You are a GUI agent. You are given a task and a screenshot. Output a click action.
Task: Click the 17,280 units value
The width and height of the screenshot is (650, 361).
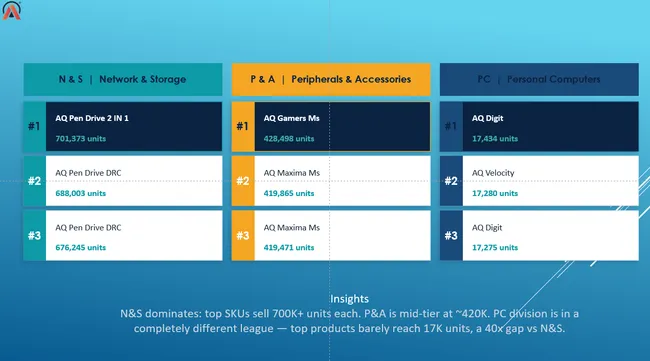495,193
